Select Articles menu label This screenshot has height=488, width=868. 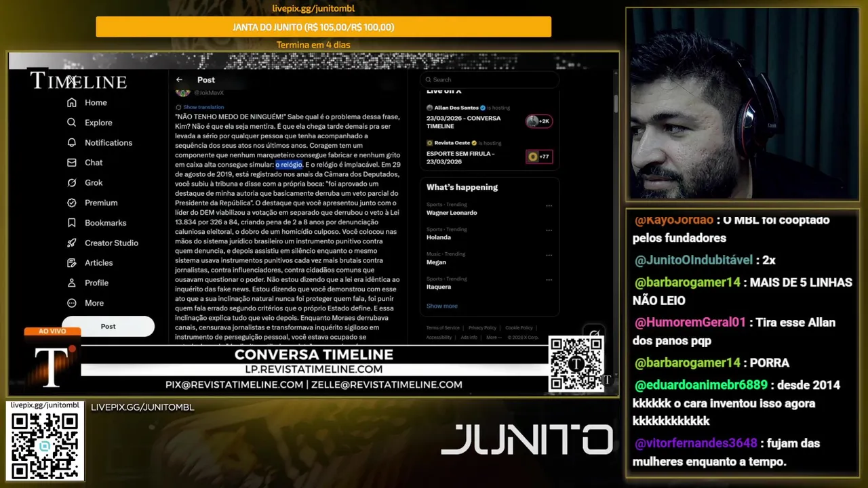point(98,262)
